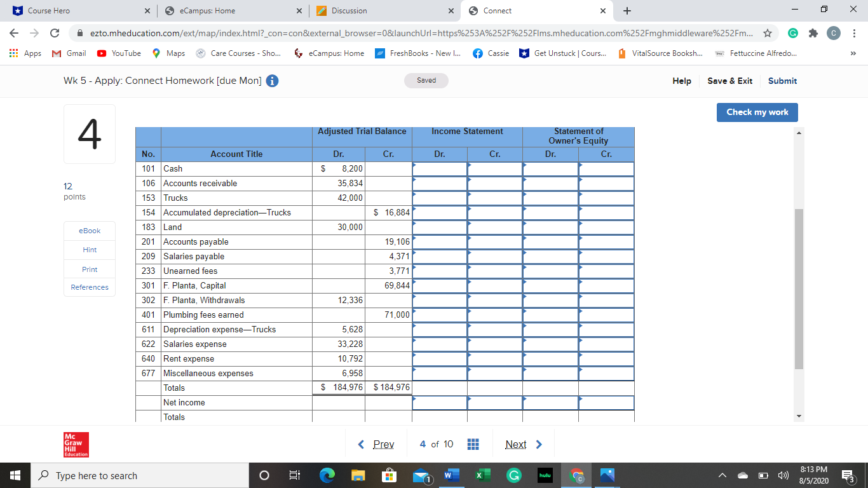Screen dimensions: 868x488
Task: Open a new browser tab
Action: [x=627, y=11]
